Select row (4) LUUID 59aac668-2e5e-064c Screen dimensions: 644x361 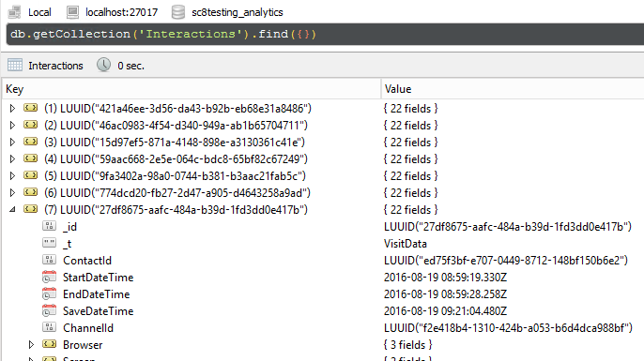coord(176,158)
